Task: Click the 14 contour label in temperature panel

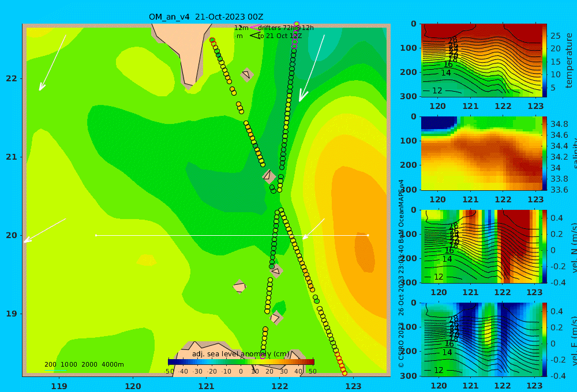Action: (x=445, y=73)
